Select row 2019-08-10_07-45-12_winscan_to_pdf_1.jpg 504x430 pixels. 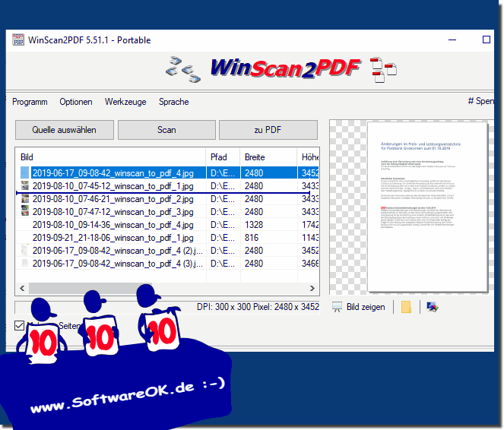coord(168,186)
